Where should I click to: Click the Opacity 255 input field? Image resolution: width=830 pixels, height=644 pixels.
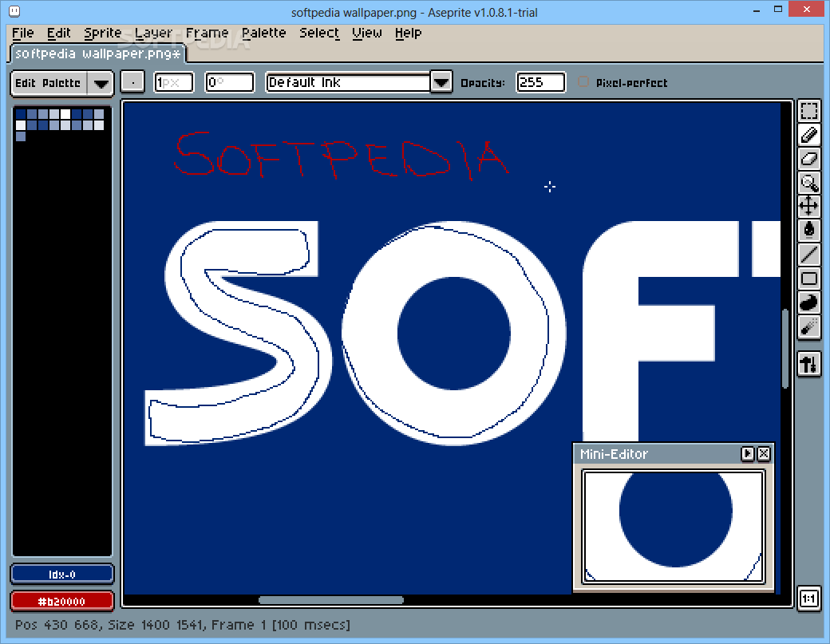pos(540,82)
